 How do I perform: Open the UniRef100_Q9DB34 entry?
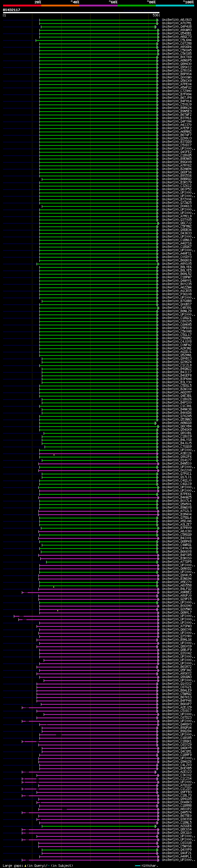point(177,230)
